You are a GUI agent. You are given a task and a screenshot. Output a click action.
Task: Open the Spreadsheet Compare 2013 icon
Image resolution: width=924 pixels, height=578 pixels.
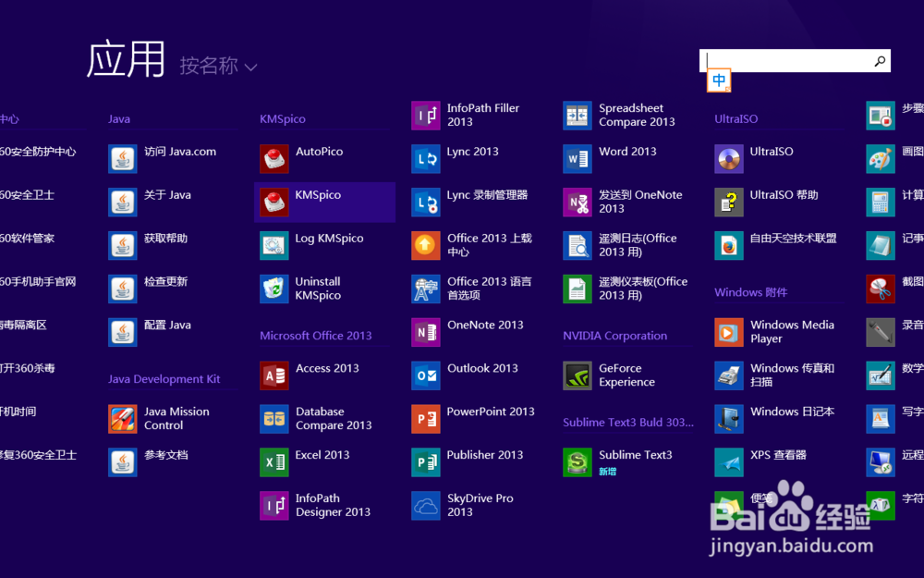pos(577,116)
